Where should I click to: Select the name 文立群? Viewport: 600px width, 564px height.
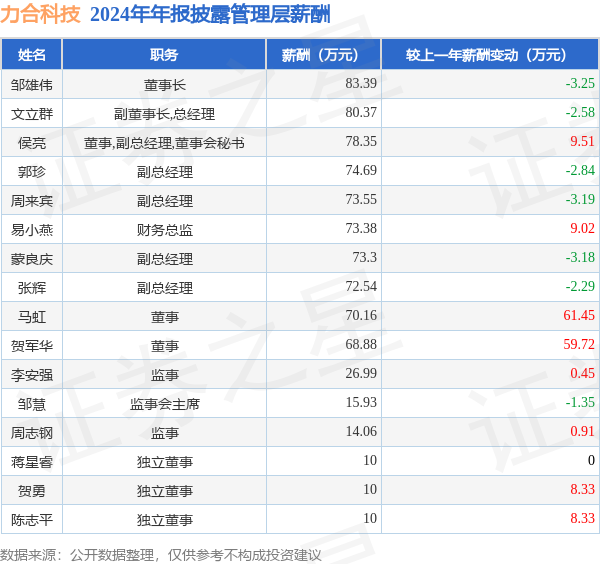point(32,114)
